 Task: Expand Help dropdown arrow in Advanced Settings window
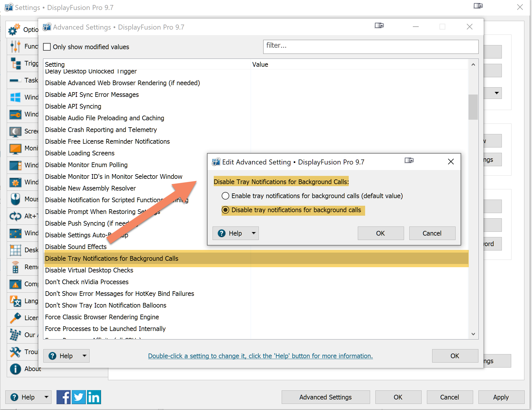(x=84, y=356)
